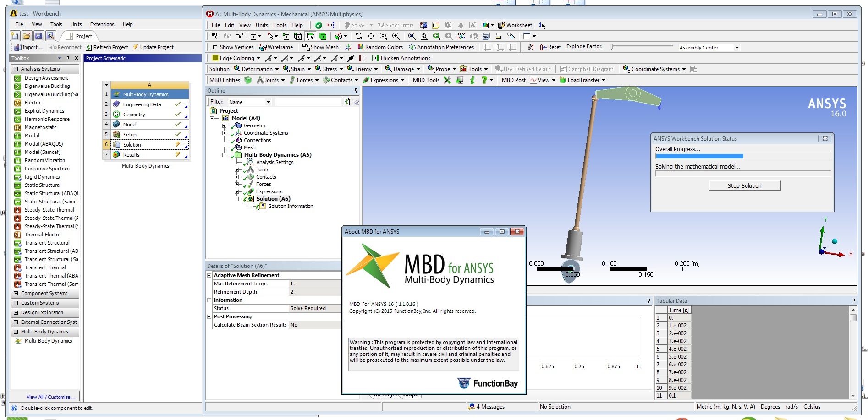
Task: Select the Solution cell in Project Schematic
Action: point(149,145)
